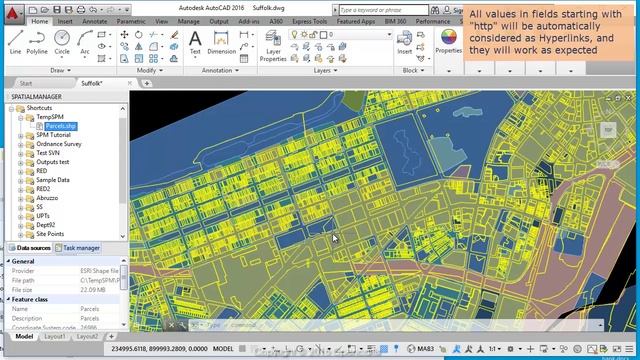Expand the Draw panel dropdown
The width and height of the screenshot is (640, 360).
click(60, 70)
